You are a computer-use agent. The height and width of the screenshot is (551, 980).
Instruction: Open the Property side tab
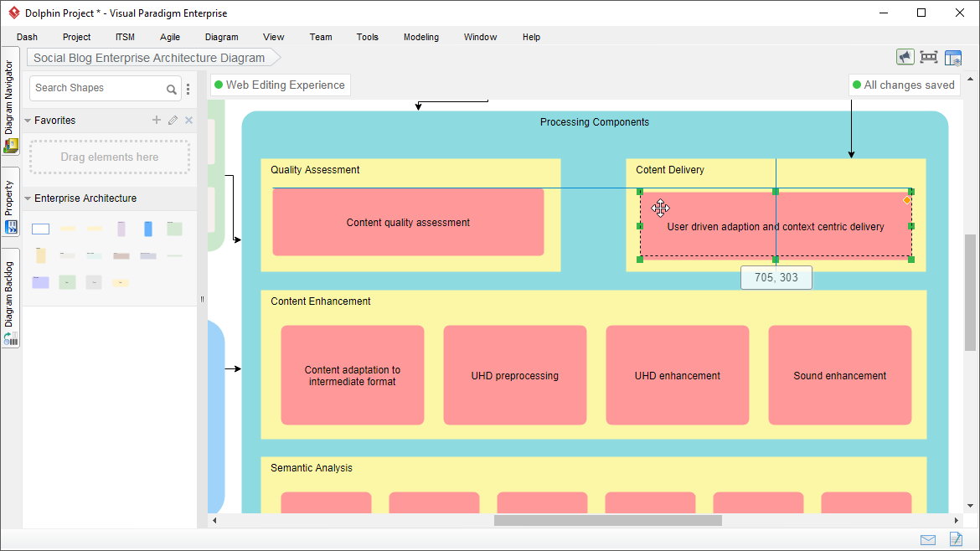point(10,202)
